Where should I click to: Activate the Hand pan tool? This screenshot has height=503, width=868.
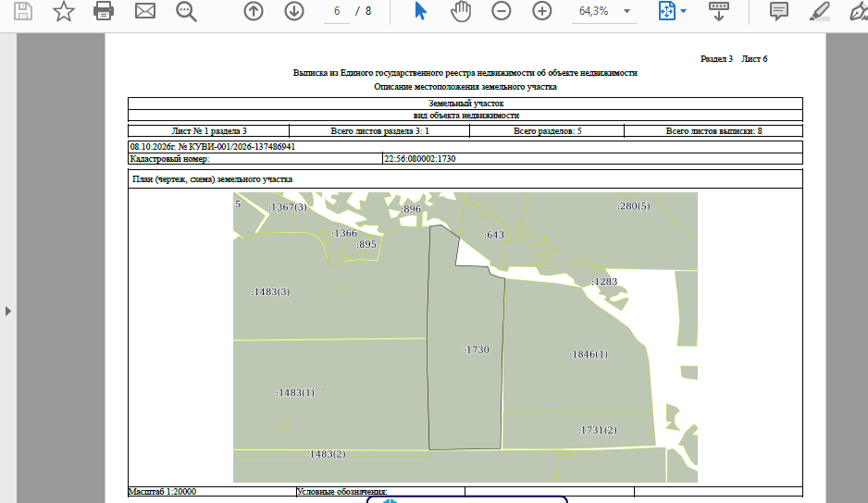(461, 11)
